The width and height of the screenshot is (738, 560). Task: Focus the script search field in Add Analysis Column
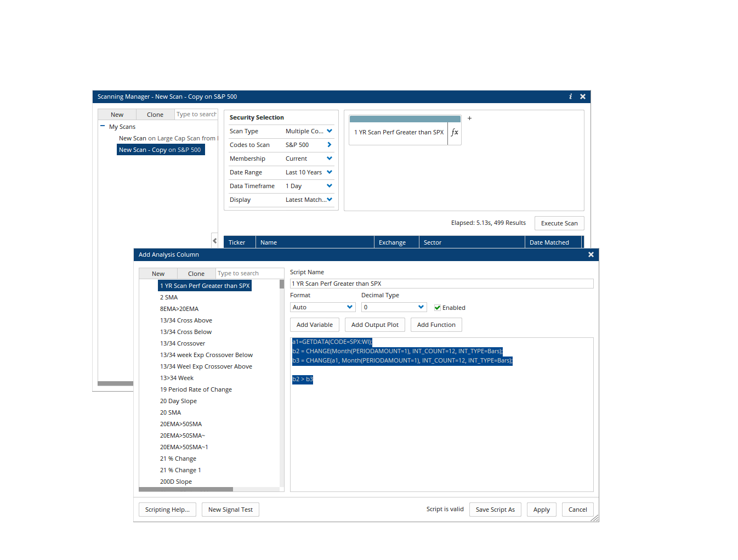point(249,274)
